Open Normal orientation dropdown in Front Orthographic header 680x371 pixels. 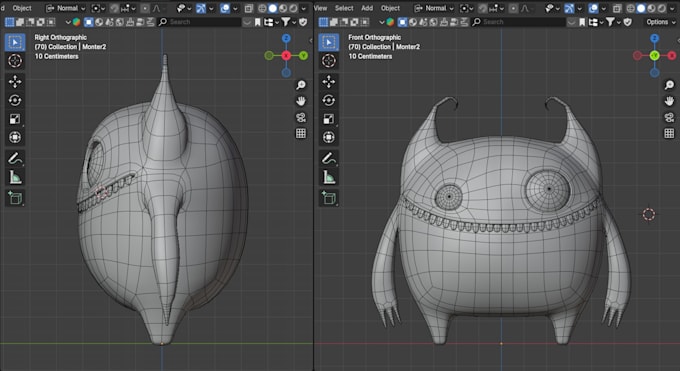pyautogui.click(x=434, y=9)
